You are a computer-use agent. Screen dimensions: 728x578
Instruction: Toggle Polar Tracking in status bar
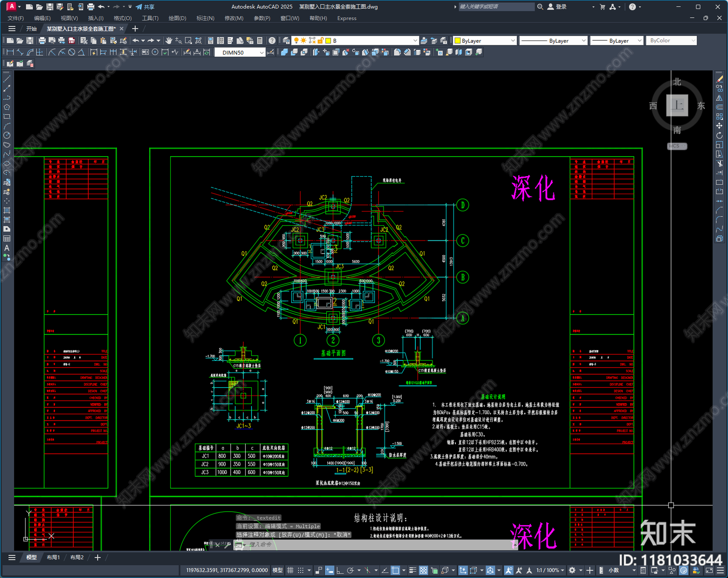(x=350, y=570)
